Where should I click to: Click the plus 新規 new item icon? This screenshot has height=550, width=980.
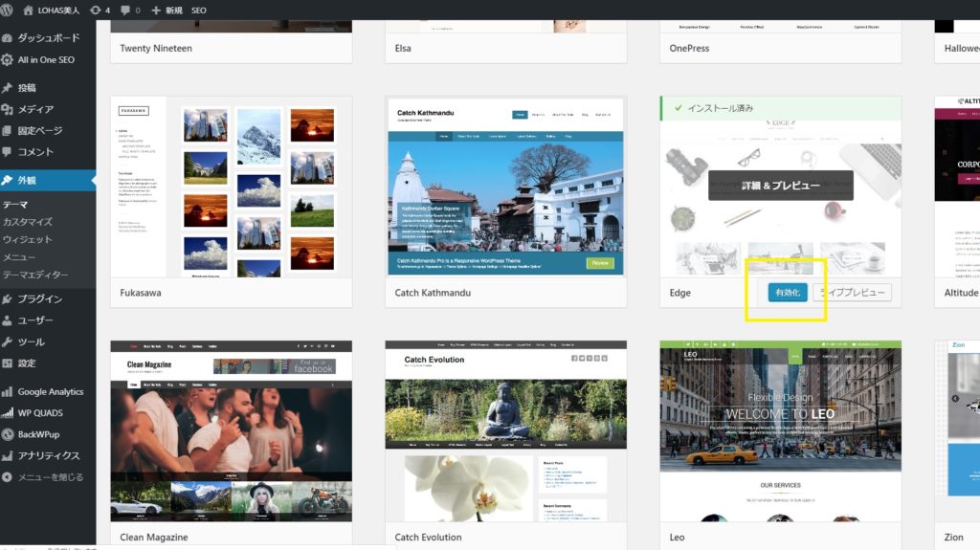coord(156,10)
